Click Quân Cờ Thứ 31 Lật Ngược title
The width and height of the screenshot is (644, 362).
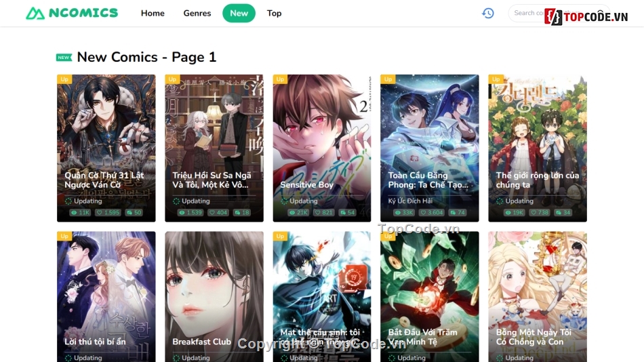click(104, 180)
